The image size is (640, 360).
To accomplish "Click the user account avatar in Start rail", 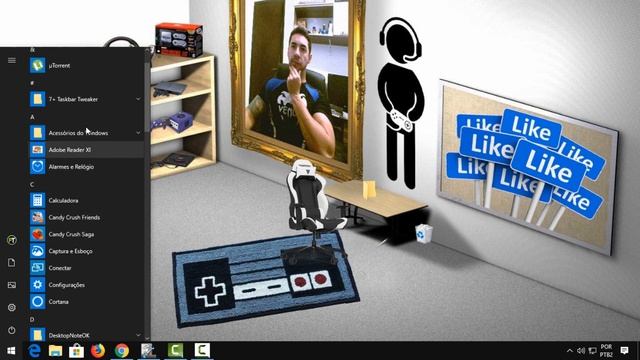I will pos(11,240).
